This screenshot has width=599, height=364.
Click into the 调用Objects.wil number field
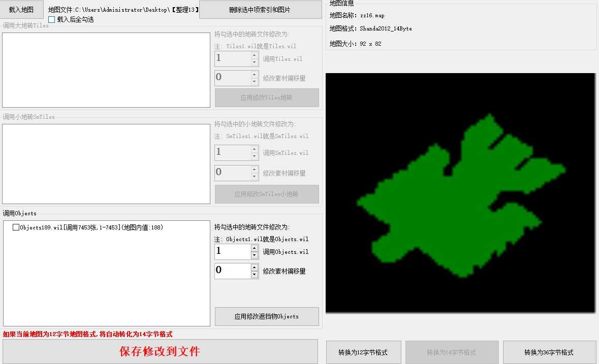(232, 251)
